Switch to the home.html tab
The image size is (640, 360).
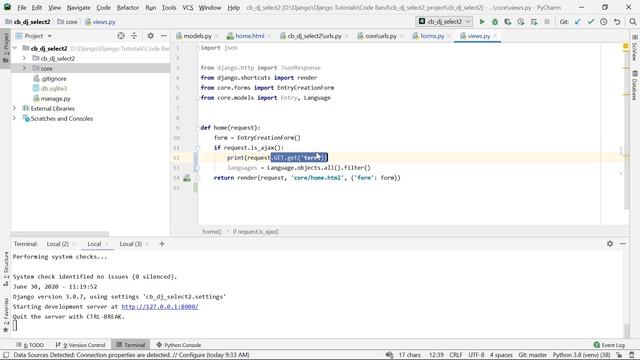pyautogui.click(x=249, y=36)
